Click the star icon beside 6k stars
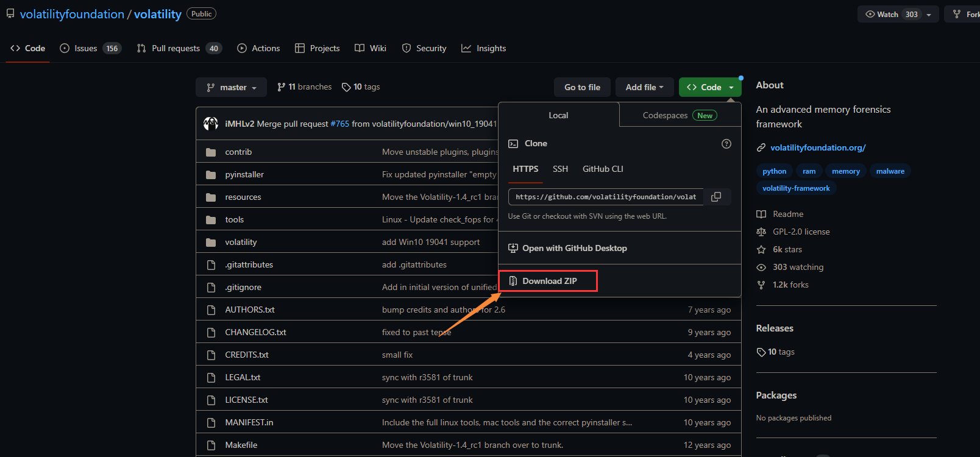This screenshot has height=457, width=980. [761, 250]
